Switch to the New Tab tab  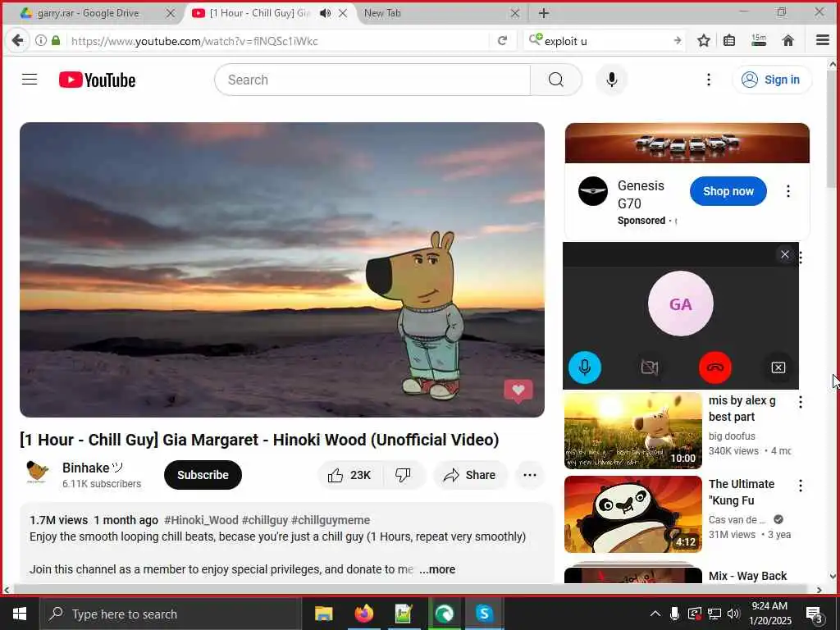tap(382, 13)
